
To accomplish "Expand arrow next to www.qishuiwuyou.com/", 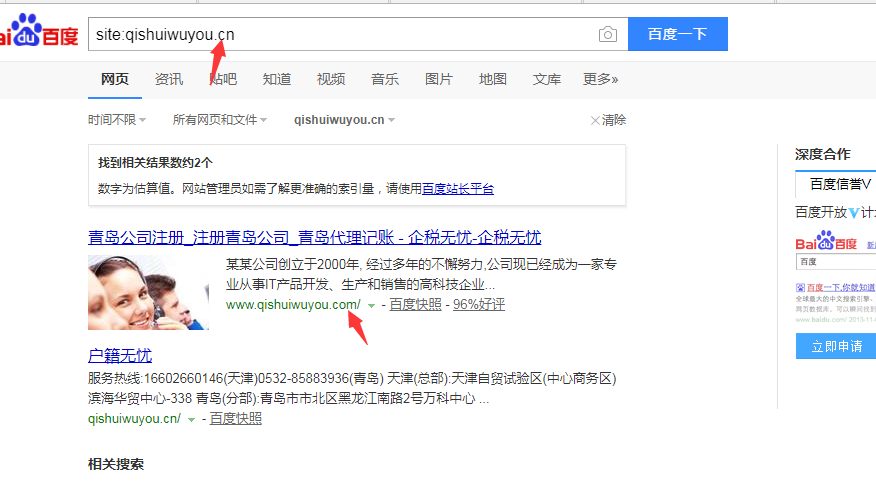I will 371,305.
